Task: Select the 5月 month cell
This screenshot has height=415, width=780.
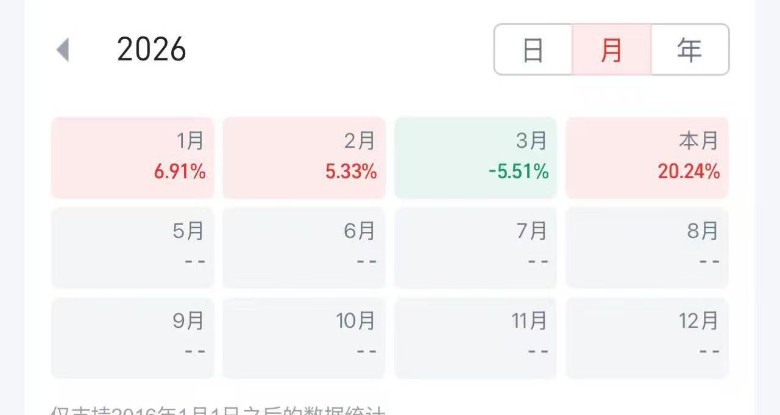Action: pyautogui.click(x=133, y=247)
